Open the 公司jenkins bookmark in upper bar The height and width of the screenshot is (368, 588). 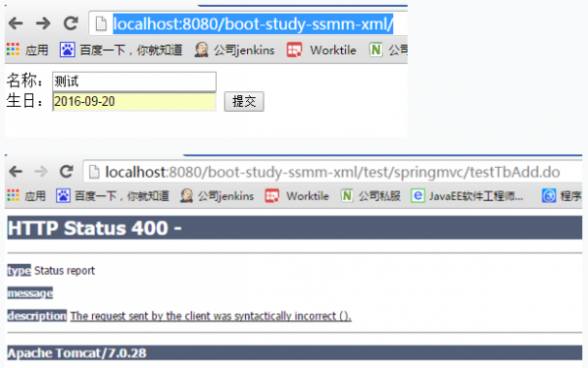(235, 50)
